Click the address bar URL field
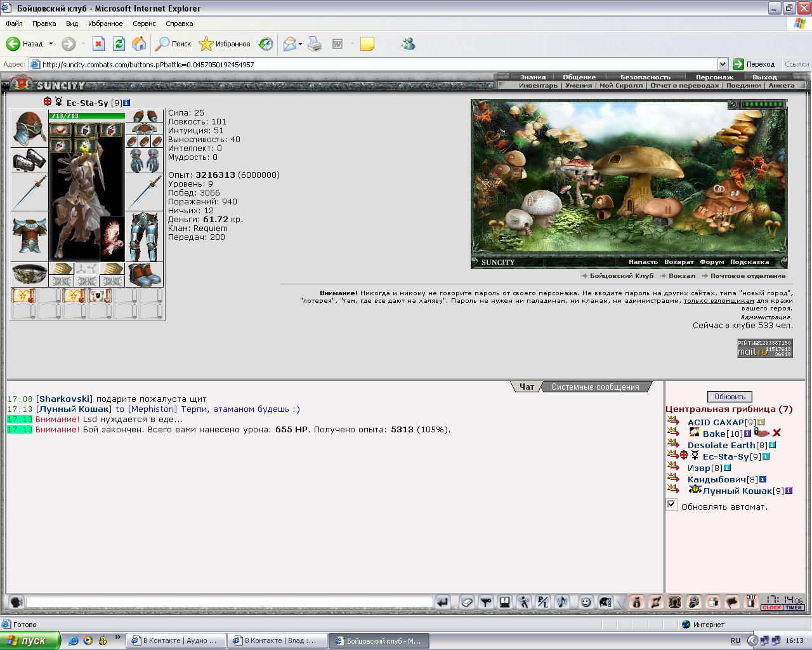Image resolution: width=812 pixels, height=650 pixels. (x=373, y=64)
